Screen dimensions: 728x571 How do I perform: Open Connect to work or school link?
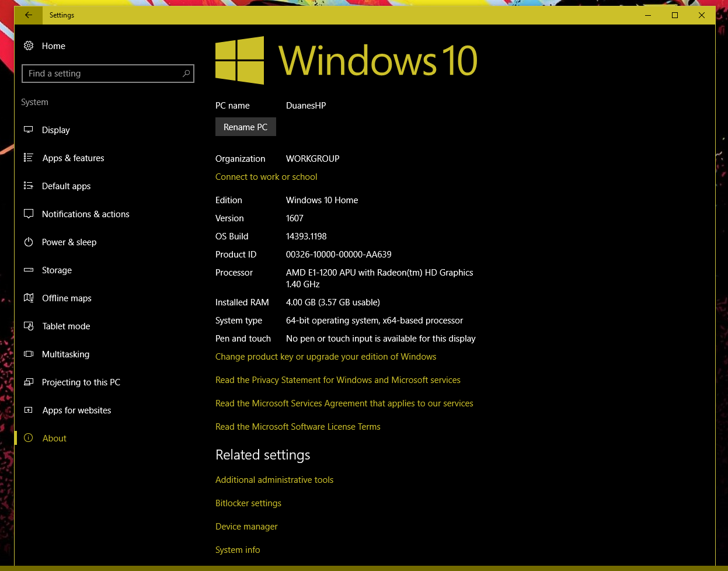tap(266, 176)
